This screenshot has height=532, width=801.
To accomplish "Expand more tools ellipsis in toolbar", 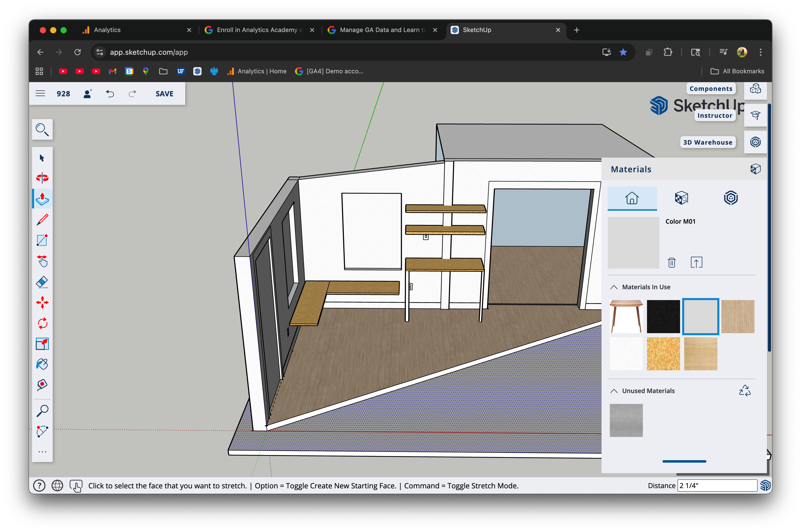I will click(42, 452).
